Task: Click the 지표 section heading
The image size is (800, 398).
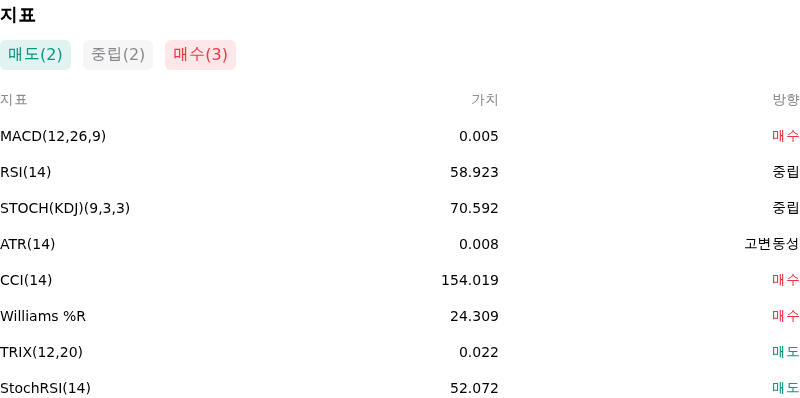Action: [17, 15]
